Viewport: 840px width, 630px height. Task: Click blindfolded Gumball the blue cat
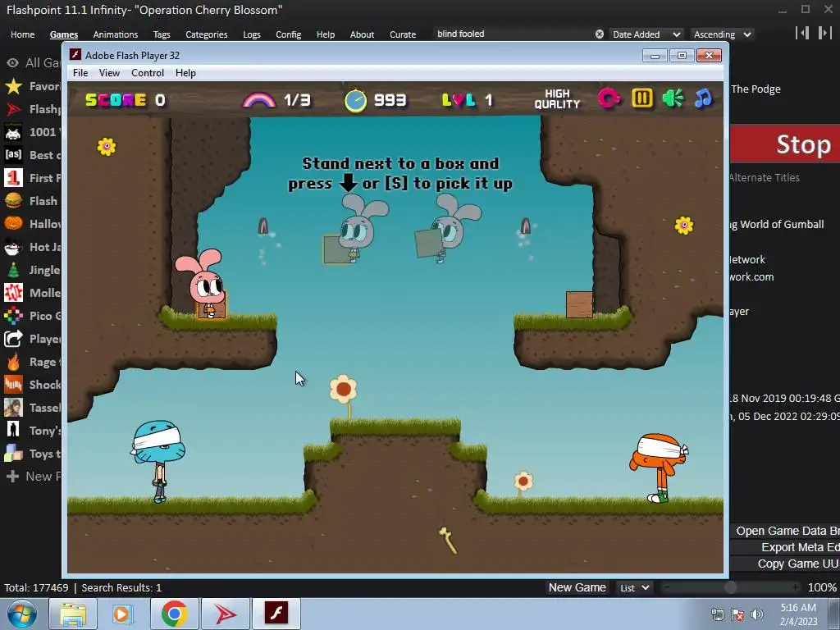157,461
